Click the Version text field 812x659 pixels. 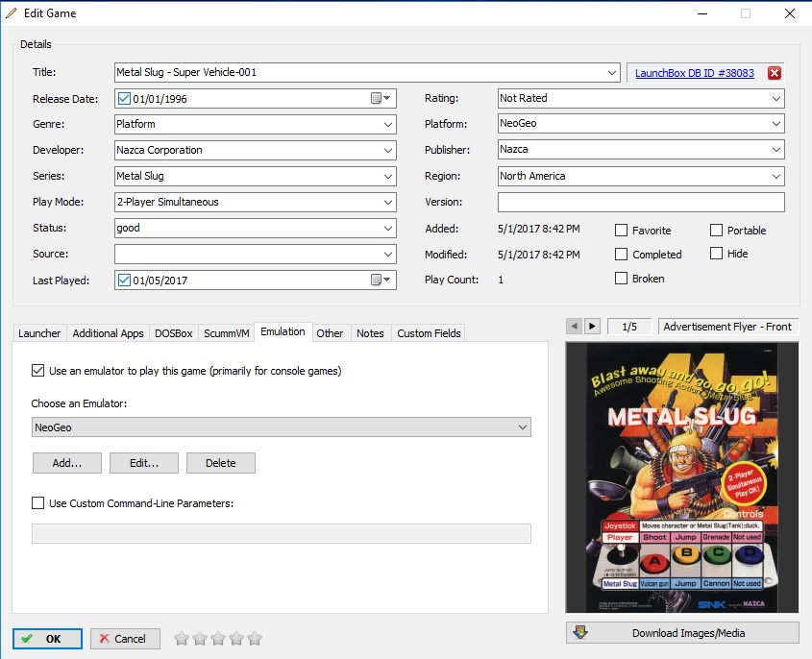[x=640, y=202]
